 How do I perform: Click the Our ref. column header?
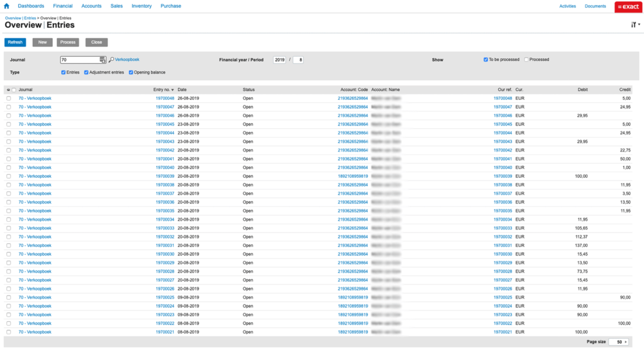505,90
